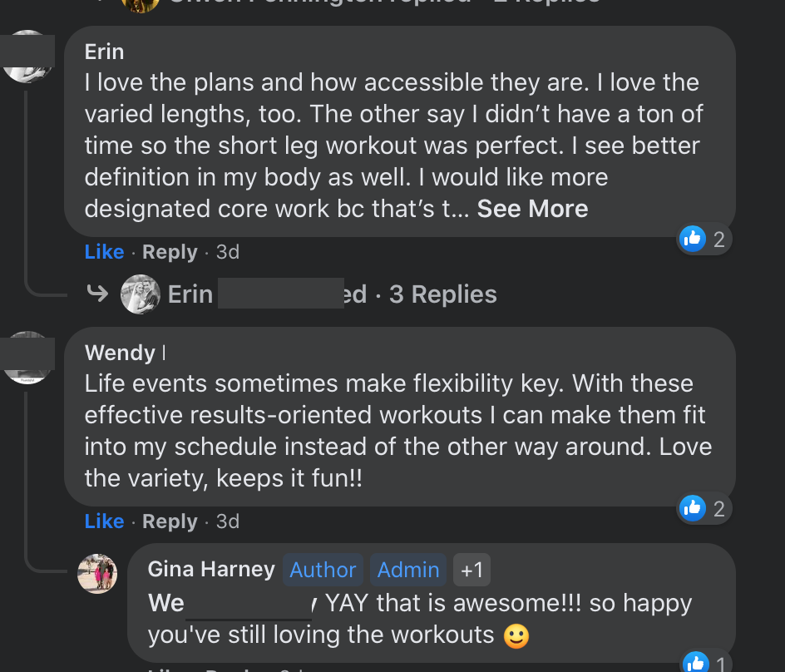The height and width of the screenshot is (672, 785).
Task: Reply to Erin's comment
Action: 170,252
